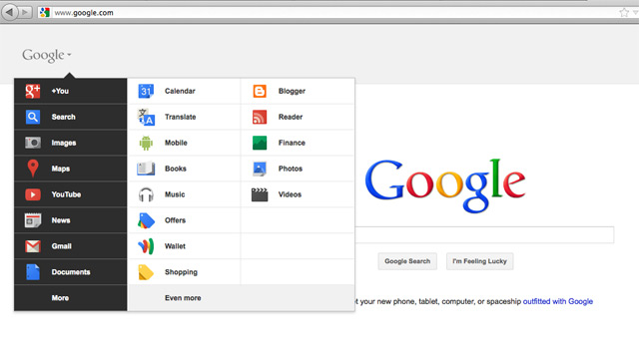Open the Gmail menu label
The width and height of the screenshot is (639, 364).
[62, 246]
